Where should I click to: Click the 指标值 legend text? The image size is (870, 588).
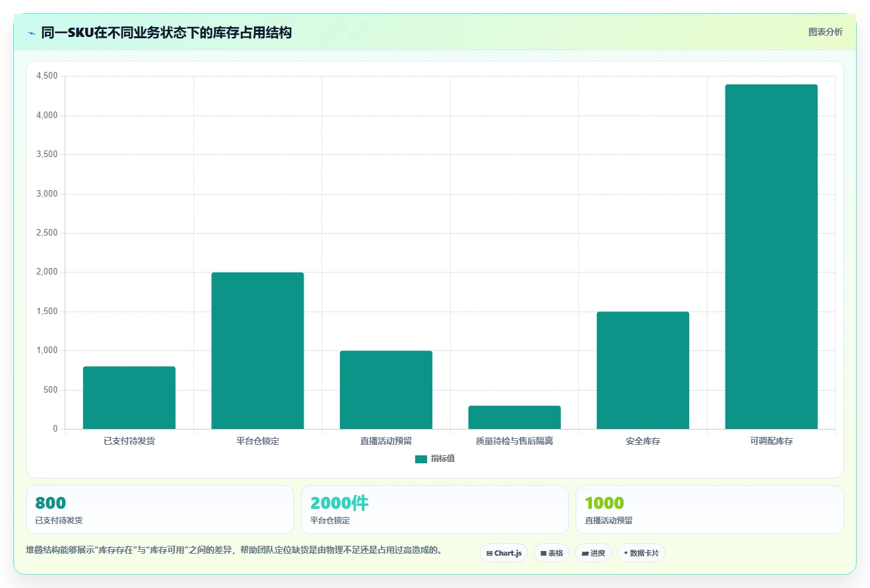click(x=443, y=459)
